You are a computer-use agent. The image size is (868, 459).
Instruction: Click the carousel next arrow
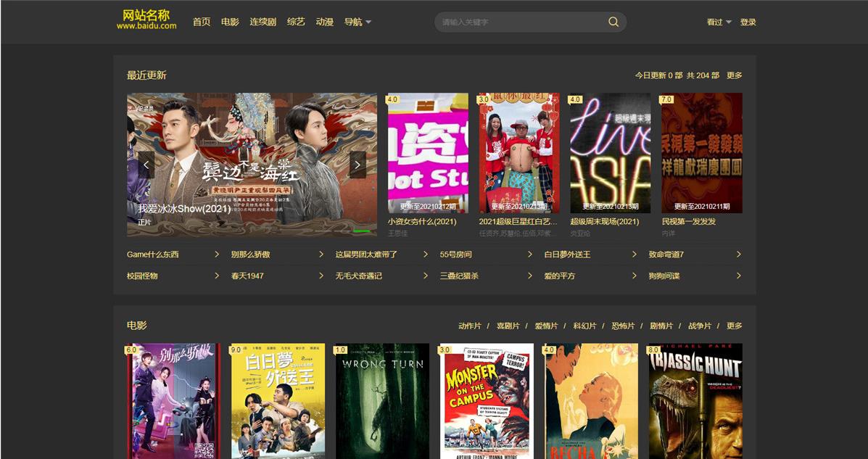pyautogui.click(x=357, y=165)
